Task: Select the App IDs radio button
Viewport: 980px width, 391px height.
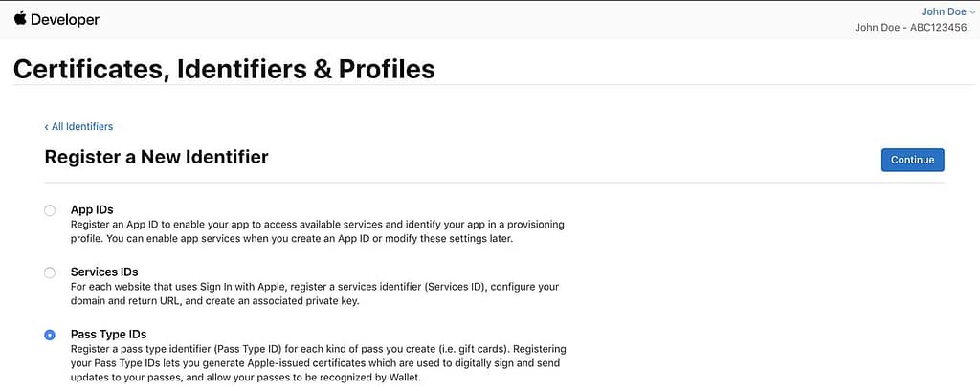Action: 50,210
